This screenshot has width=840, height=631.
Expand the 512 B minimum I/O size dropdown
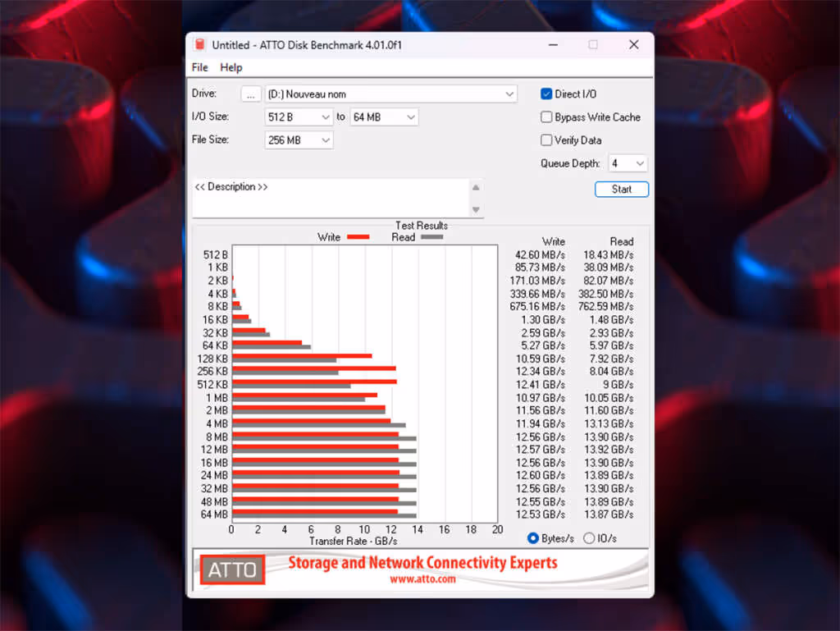tap(299, 117)
